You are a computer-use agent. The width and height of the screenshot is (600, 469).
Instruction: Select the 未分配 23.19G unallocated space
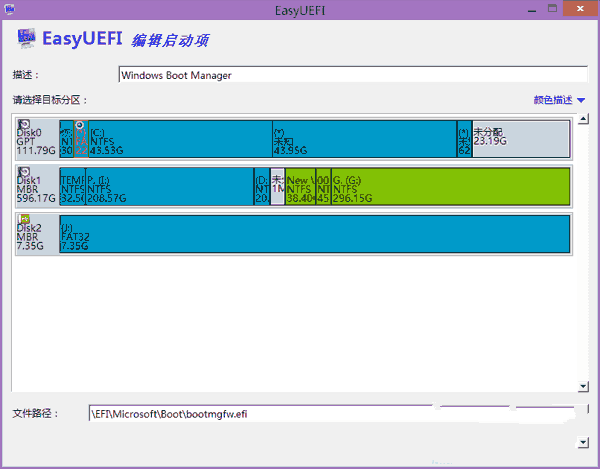point(521,138)
